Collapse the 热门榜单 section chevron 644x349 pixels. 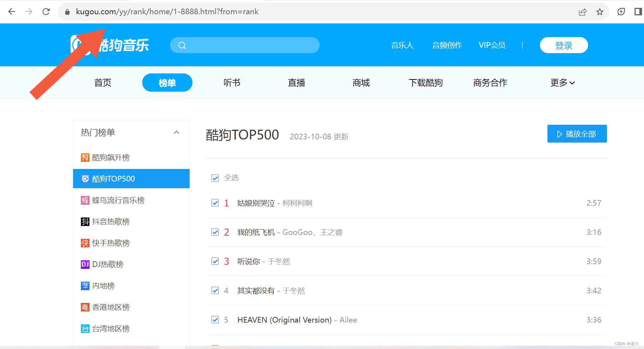coord(176,133)
